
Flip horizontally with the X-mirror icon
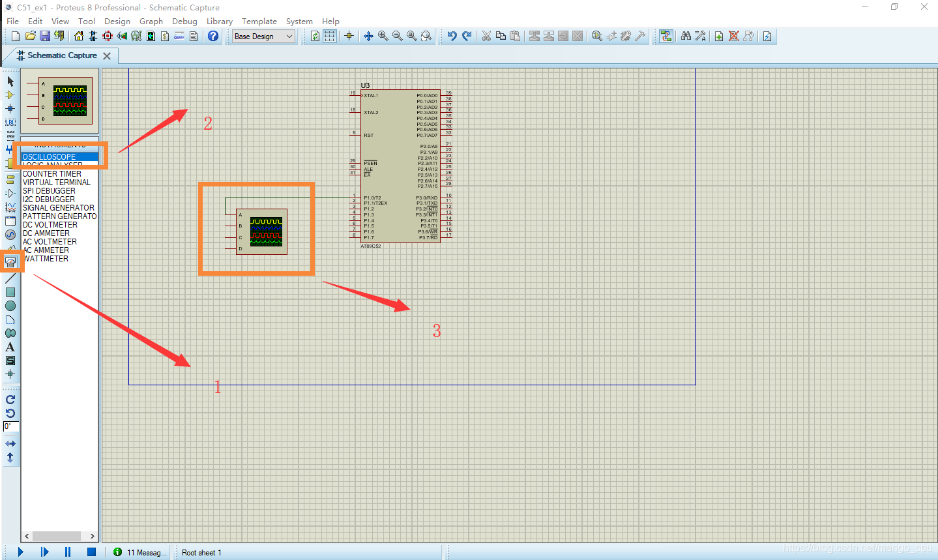(x=10, y=443)
